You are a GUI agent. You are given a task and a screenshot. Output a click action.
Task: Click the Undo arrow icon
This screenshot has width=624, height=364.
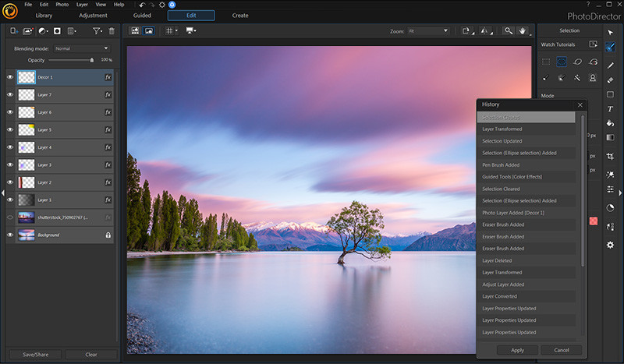(141, 5)
